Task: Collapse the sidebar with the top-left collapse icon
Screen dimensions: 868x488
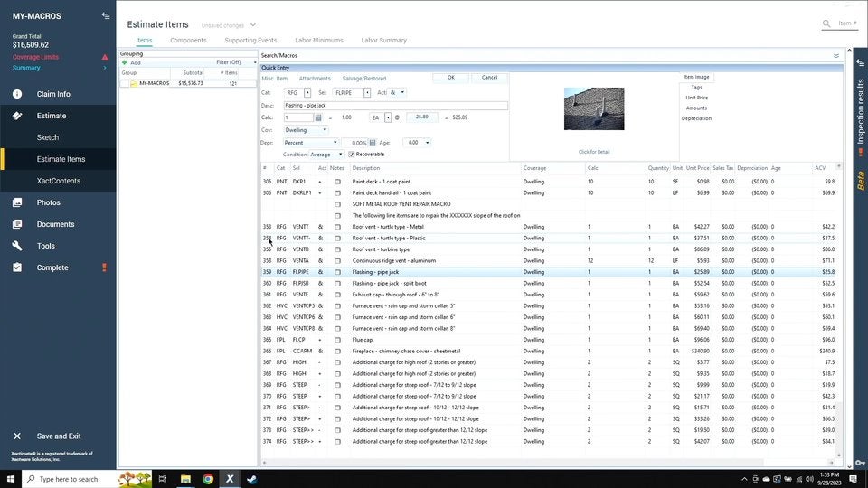Action: click(106, 15)
